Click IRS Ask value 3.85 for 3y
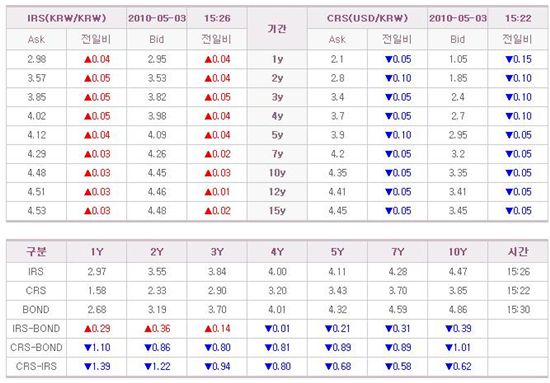Viewport: 550px width, 383px height. click(x=36, y=97)
